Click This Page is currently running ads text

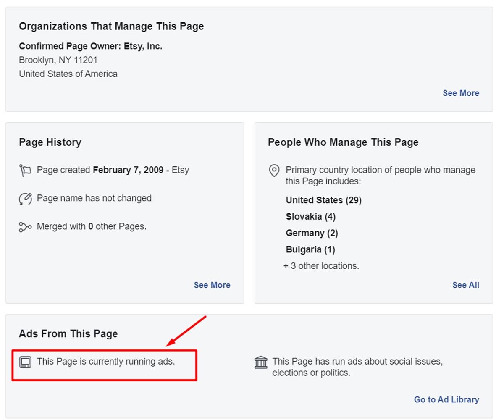tap(106, 361)
